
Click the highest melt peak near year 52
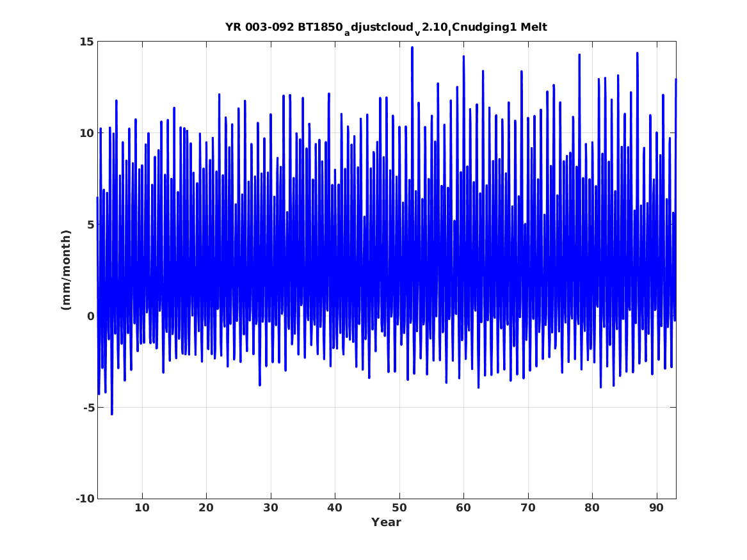(x=412, y=47)
